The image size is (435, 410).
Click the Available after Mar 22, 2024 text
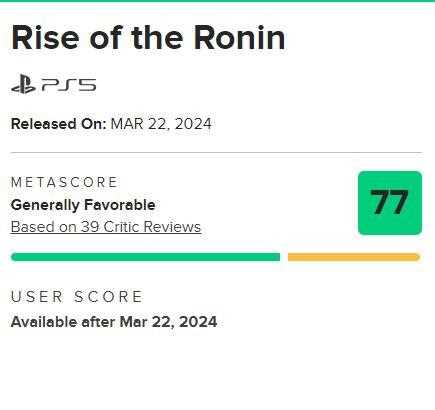(114, 322)
